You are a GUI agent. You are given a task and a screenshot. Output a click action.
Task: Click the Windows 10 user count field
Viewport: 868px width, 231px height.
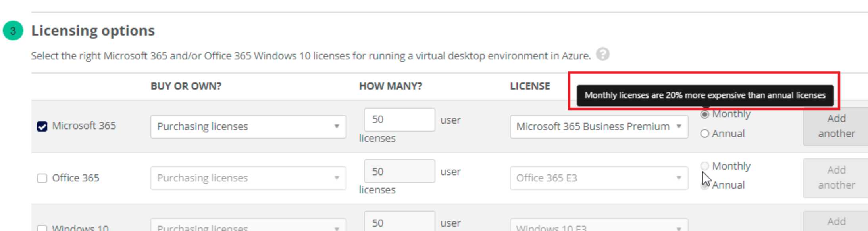tap(399, 222)
